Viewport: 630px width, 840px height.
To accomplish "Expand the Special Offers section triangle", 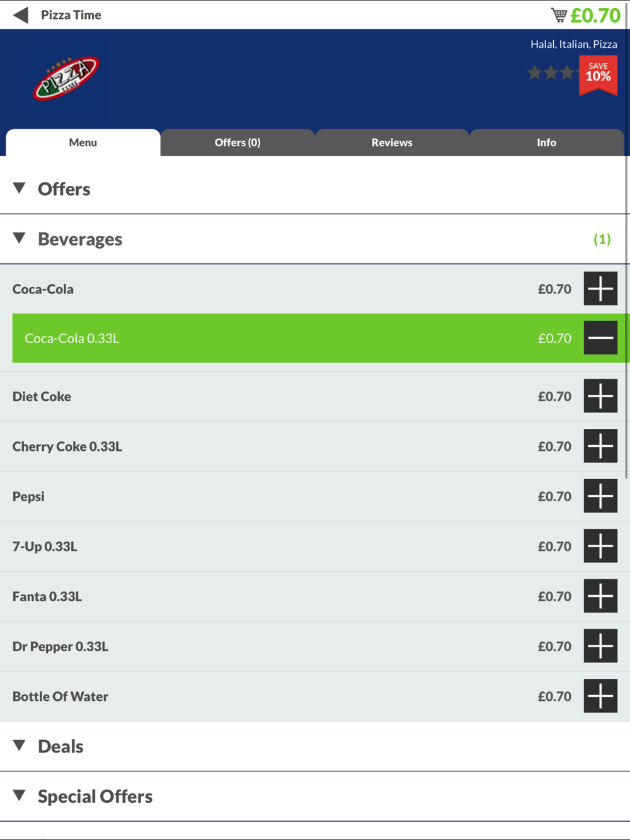I will [20, 795].
